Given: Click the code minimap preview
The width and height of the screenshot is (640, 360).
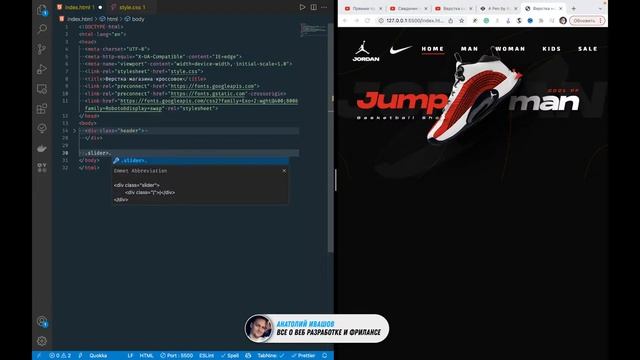Looking at the screenshot, I should point(313,30).
